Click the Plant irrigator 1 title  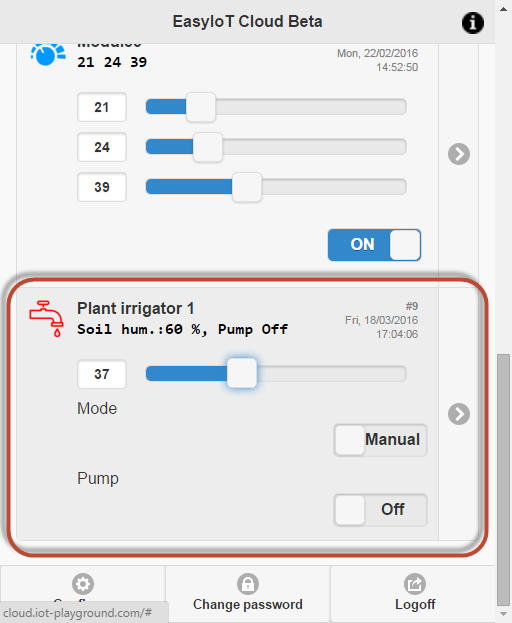[x=135, y=308]
